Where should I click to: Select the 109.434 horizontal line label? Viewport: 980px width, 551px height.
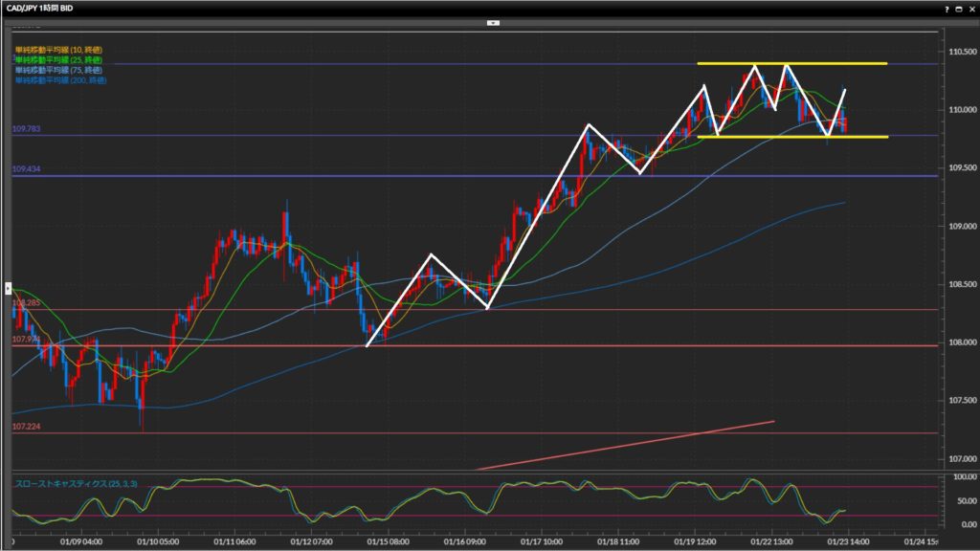[x=26, y=169]
